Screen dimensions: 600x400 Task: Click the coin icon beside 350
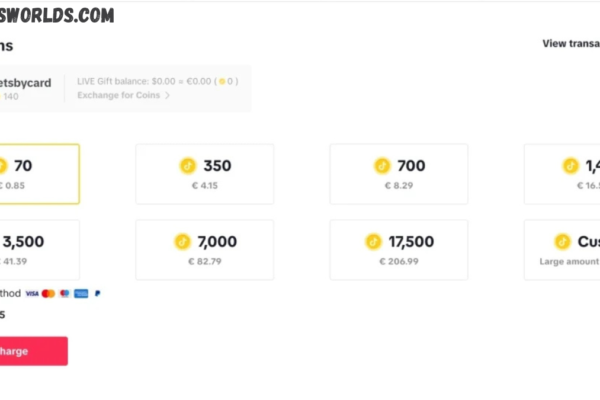pyautogui.click(x=188, y=166)
